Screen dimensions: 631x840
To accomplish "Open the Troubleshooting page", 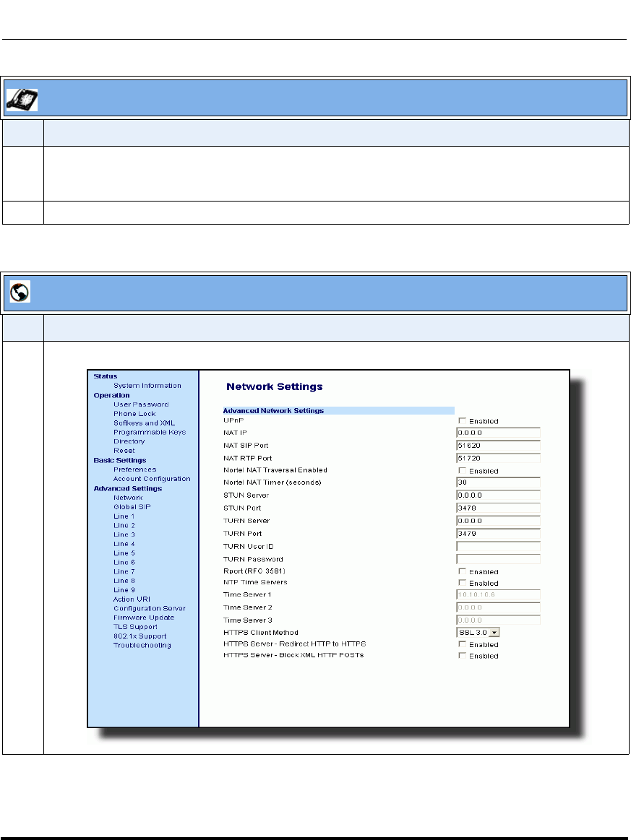I will pyautogui.click(x=142, y=646).
